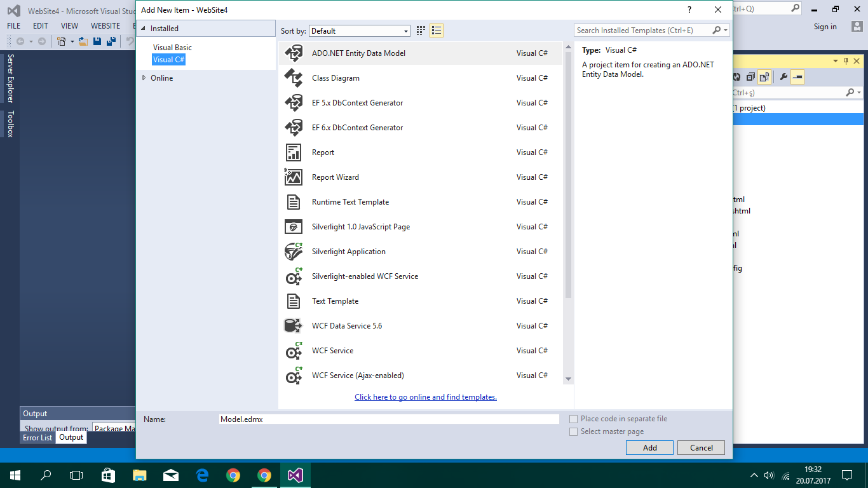Viewport: 868px width, 488px height.
Task: Open the VIEW menu
Action: pos(69,26)
